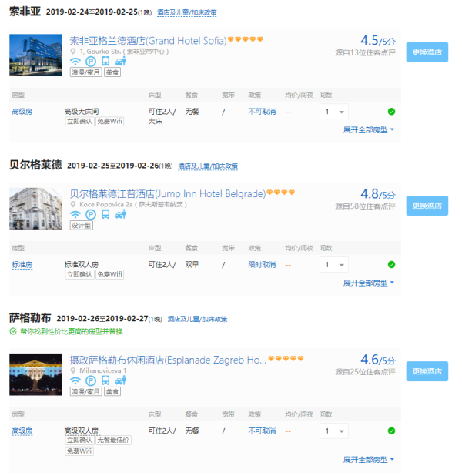
Task: Click WiFi icon for Grand Hotel Sofia
Action: click(75, 62)
